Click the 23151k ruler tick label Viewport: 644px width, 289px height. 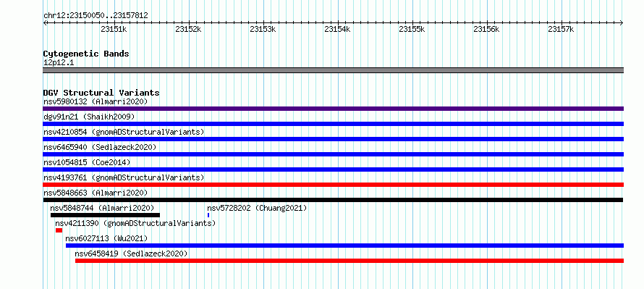[x=114, y=29]
